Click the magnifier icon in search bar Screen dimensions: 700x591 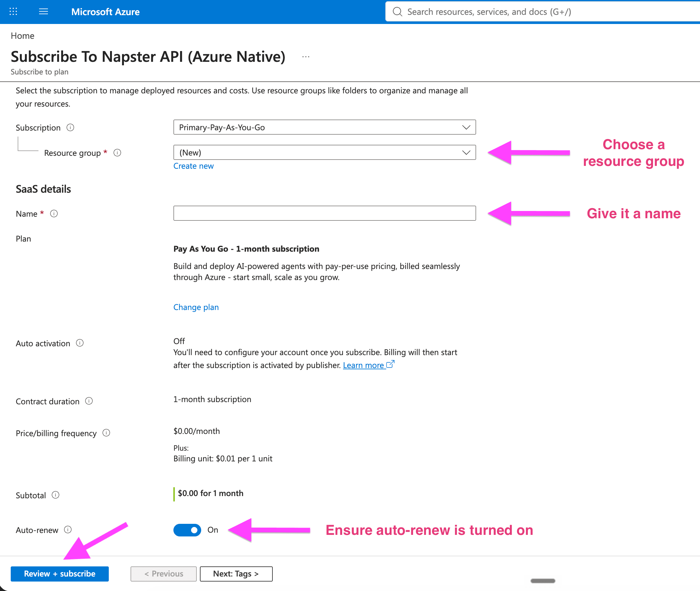397,12
